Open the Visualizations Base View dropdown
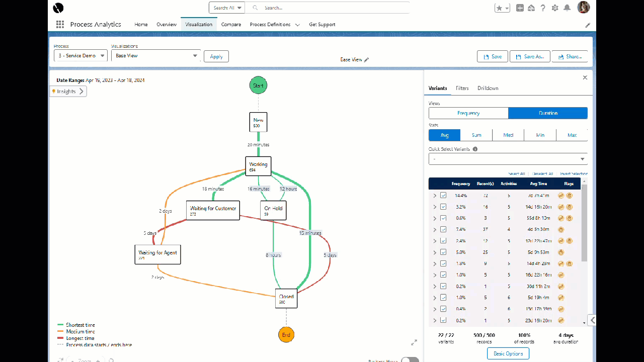The height and width of the screenshot is (362, 644). (156, 56)
